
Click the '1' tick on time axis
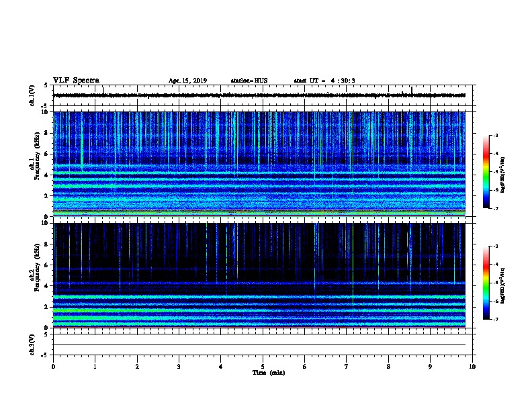(95, 367)
